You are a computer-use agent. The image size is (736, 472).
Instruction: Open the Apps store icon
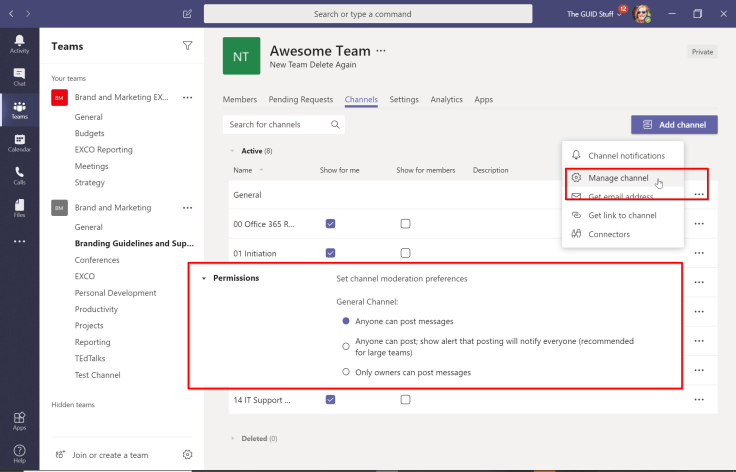click(19, 420)
